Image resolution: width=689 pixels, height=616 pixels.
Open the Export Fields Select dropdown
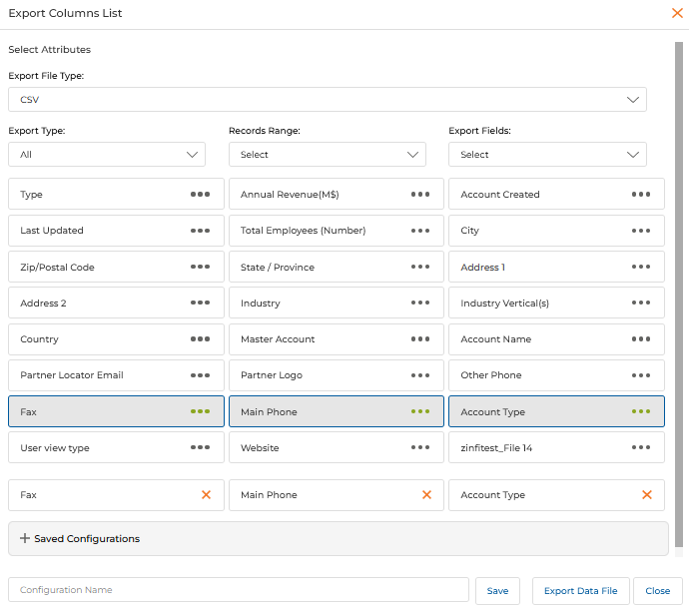tap(547, 154)
